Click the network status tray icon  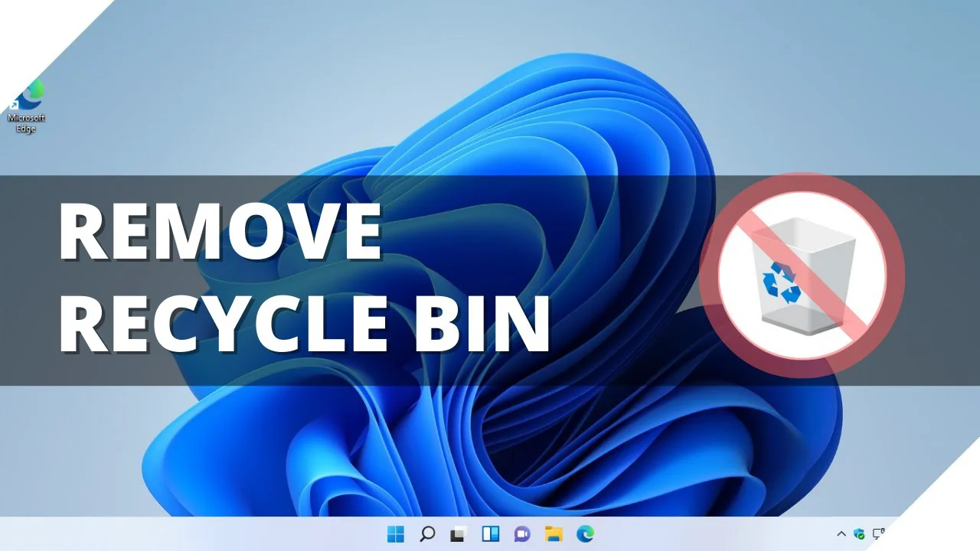[x=879, y=533]
